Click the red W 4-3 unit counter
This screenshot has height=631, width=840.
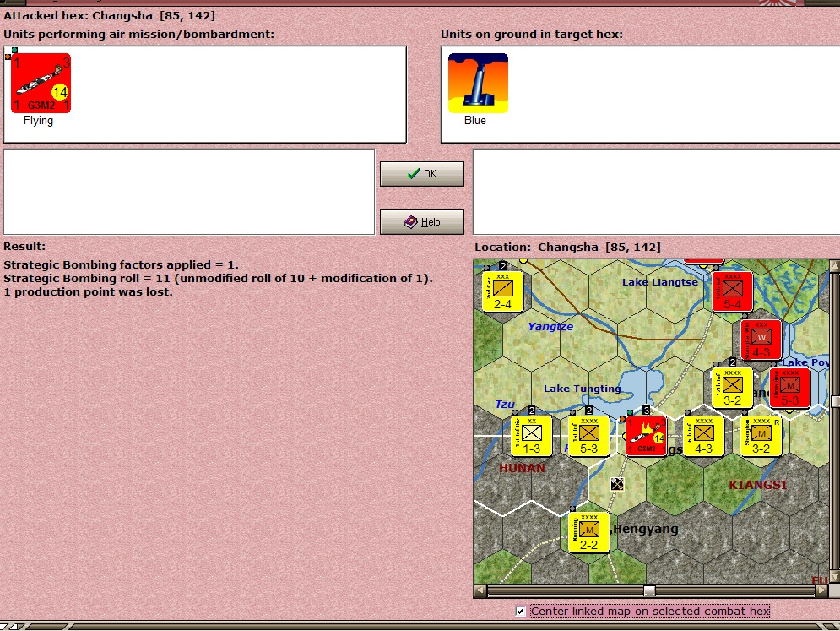click(761, 340)
